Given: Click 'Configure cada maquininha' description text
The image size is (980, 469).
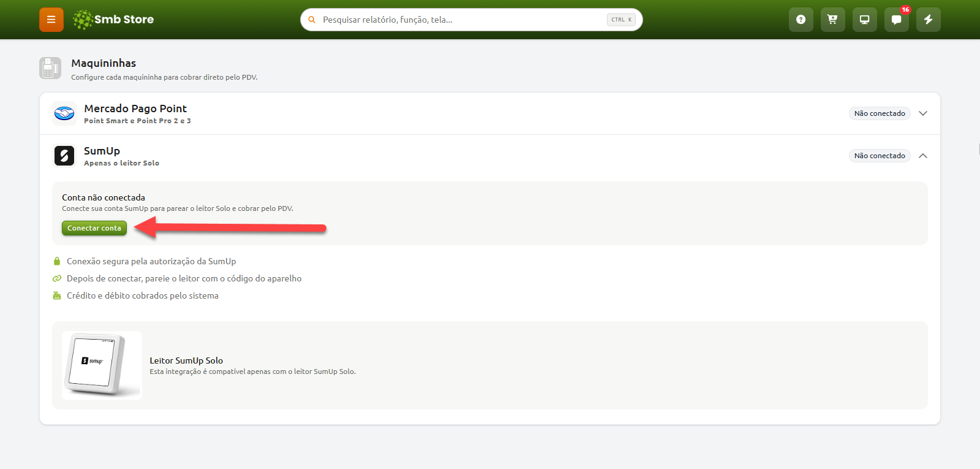Looking at the screenshot, I should 164,77.
